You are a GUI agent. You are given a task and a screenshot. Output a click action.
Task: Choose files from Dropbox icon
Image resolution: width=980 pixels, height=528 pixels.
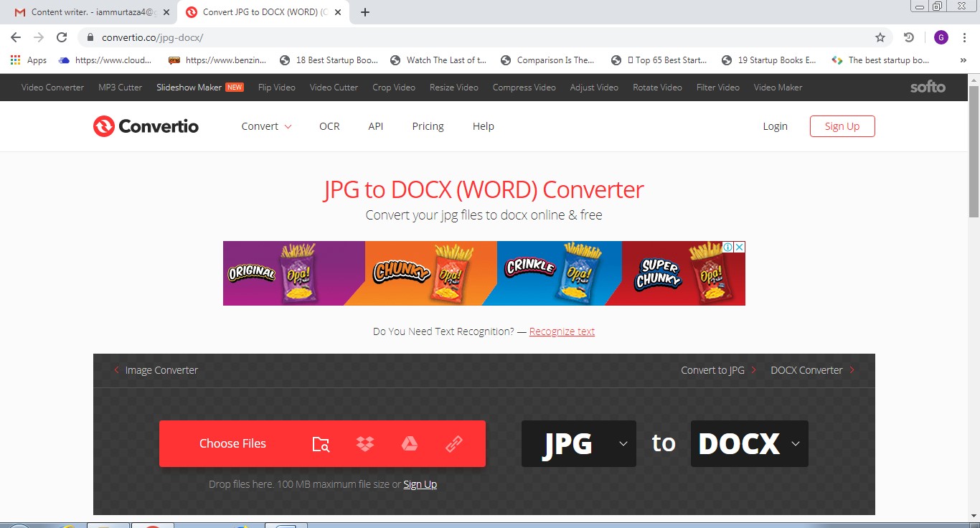(x=365, y=444)
